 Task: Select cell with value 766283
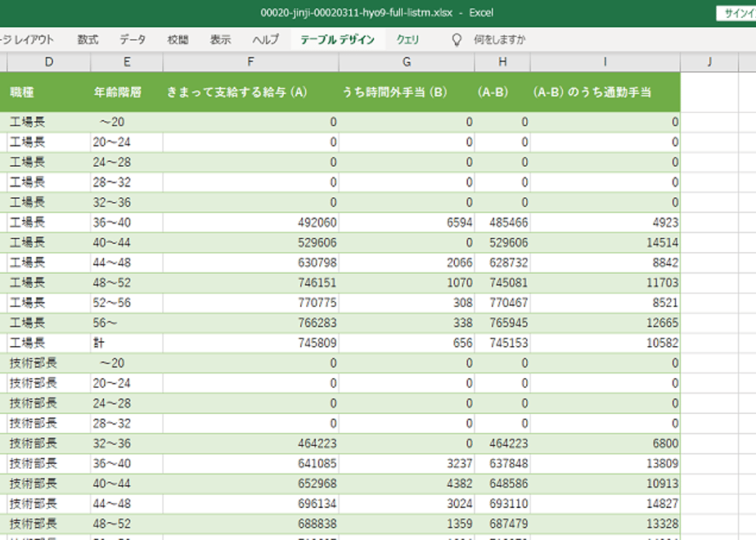coord(250,323)
